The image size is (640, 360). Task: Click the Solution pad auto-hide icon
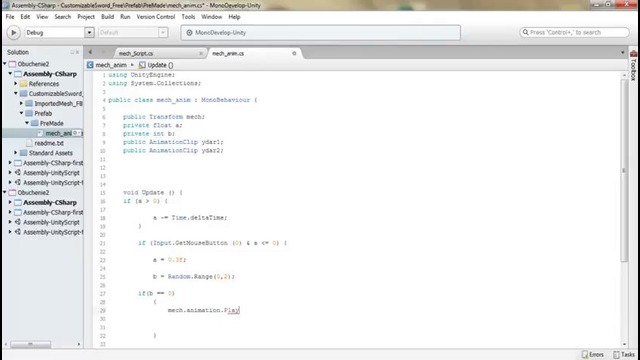[72, 52]
